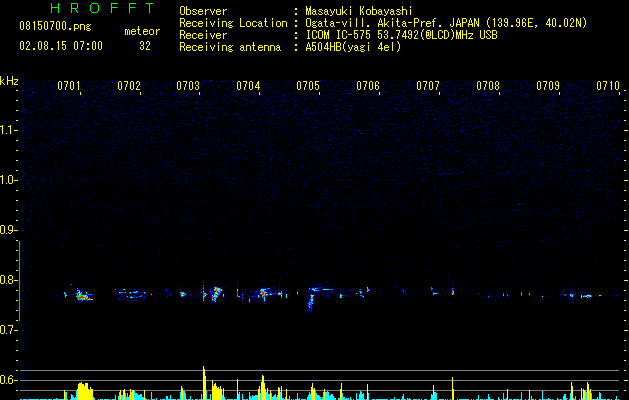
Task: Click the 0703 time marker
Action: (188, 86)
